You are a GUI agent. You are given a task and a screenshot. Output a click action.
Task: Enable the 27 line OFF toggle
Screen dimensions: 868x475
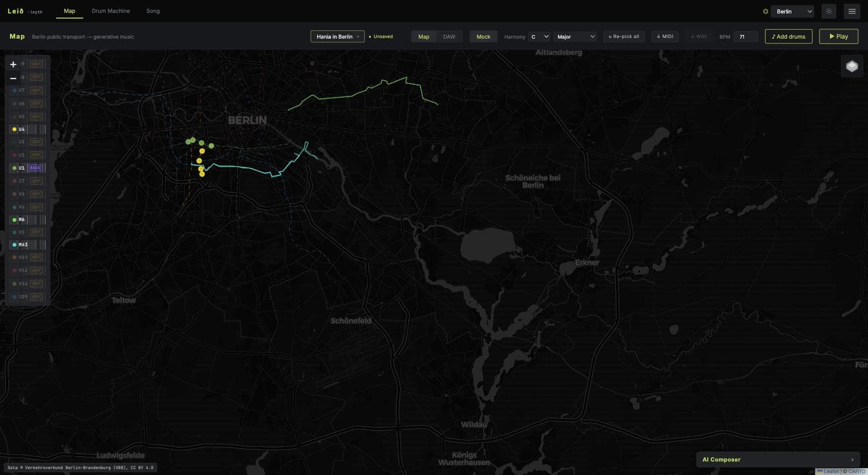[36, 181]
